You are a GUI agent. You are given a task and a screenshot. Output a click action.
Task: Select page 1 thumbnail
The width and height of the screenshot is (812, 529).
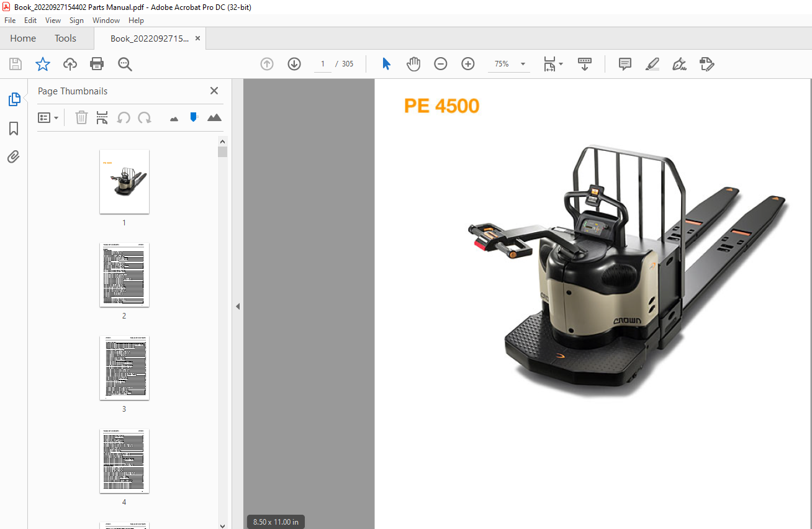point(124,181)
